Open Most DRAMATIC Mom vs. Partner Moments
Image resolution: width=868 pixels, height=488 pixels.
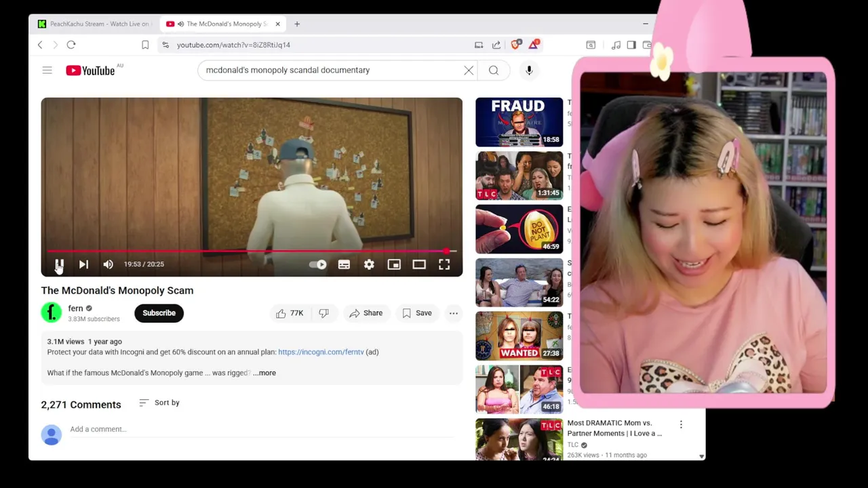point(614,428)
